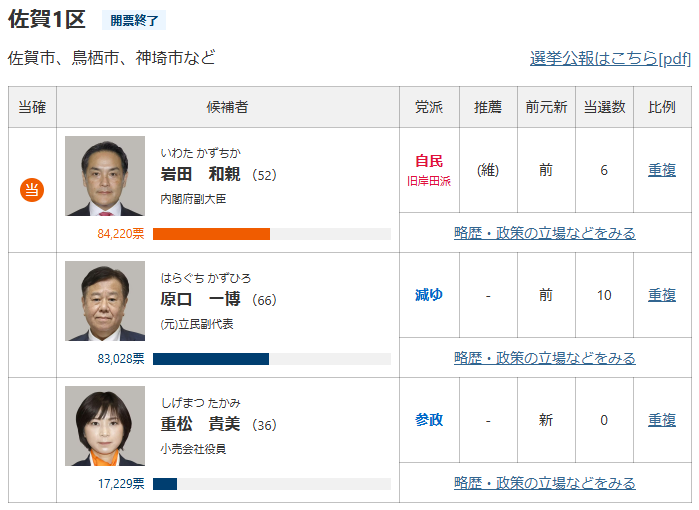View 略歴・政策の立場 link for 岩田 和親

[545, 233]
